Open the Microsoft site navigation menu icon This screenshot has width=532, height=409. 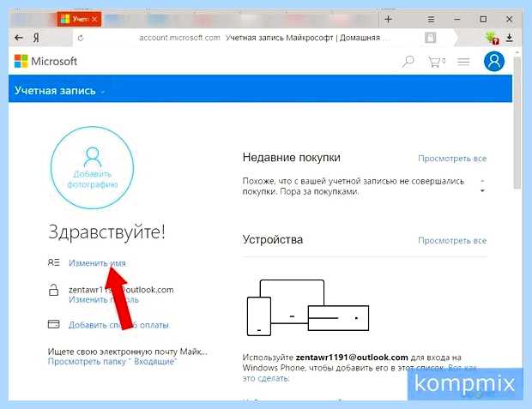click(463, 62)
